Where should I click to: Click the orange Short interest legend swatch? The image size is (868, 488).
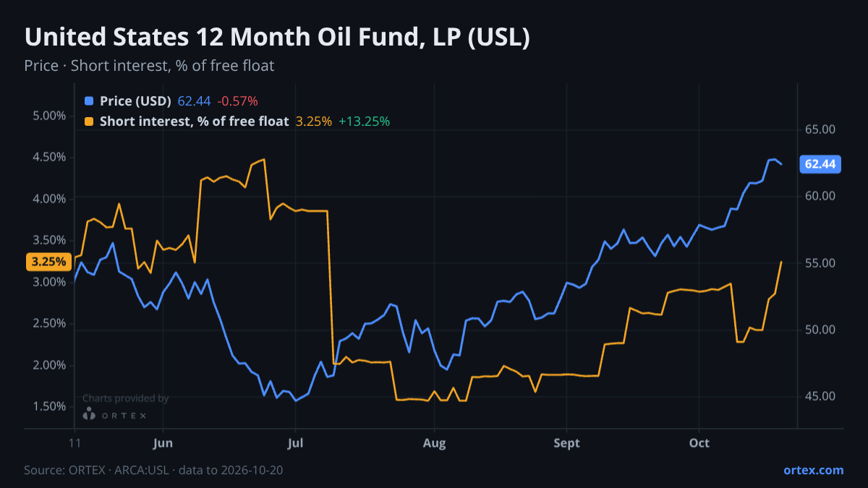pos(89,121)
